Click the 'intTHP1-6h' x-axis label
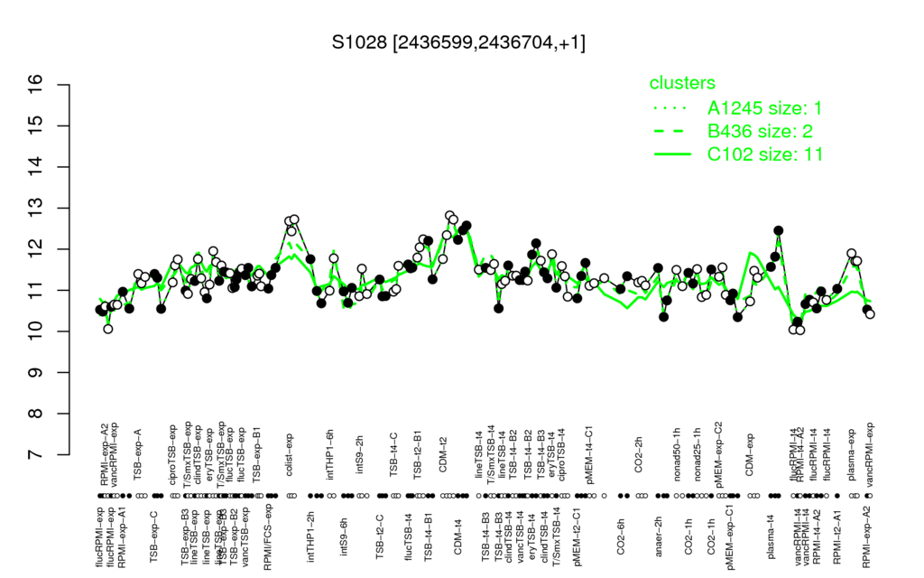This screenshot has height=578, width=924. pyautogui.click(x=330, y=456)
